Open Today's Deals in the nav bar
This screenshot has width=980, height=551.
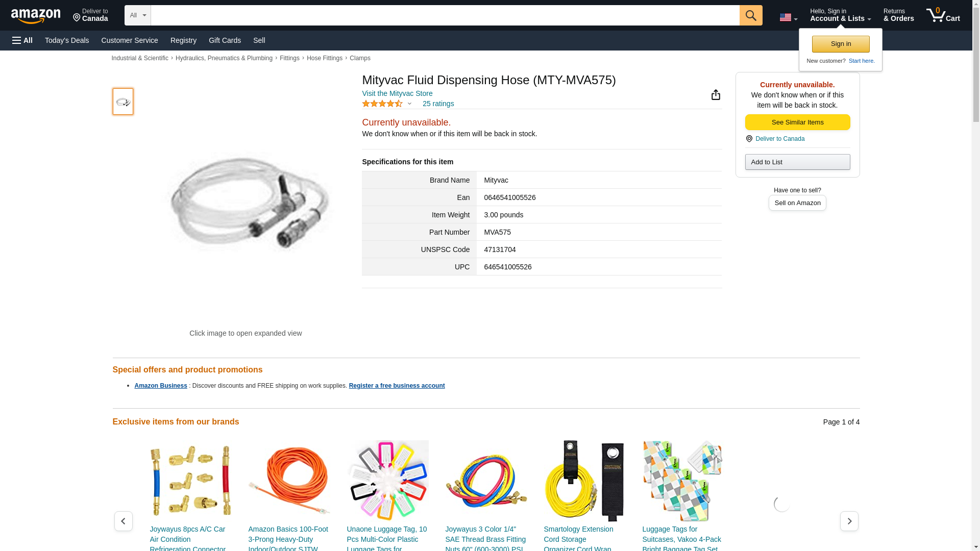(x=67, y=40)
